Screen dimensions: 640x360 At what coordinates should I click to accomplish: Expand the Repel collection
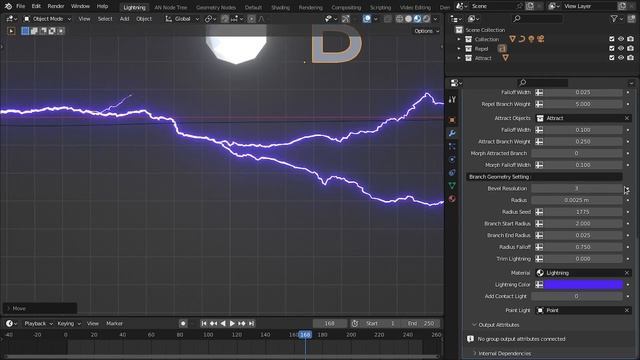coord(459,49)
